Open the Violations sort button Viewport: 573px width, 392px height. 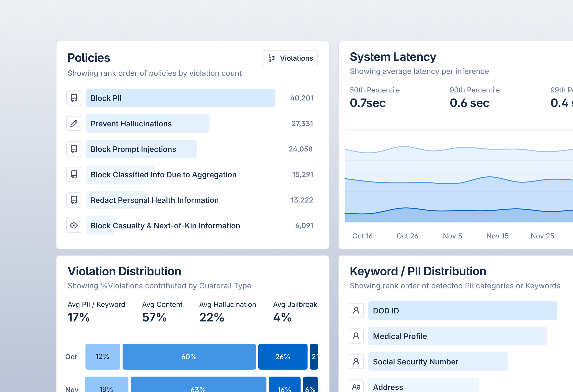click(290, 58)
